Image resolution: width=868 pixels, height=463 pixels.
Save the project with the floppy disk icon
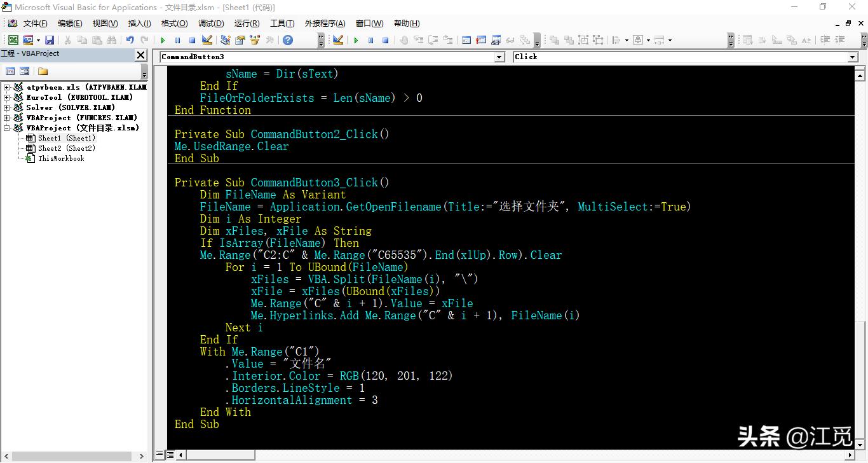tap(49, 40)
